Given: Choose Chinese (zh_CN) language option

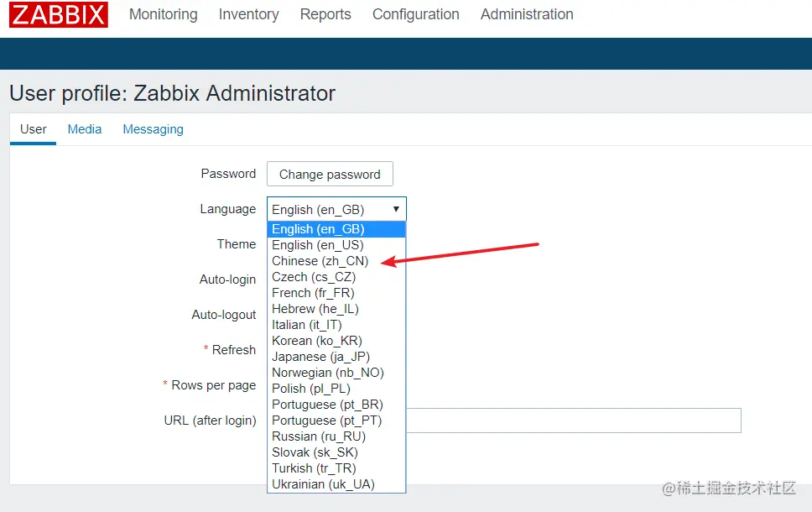Looking at the screenshot, I should coord(336,261).
